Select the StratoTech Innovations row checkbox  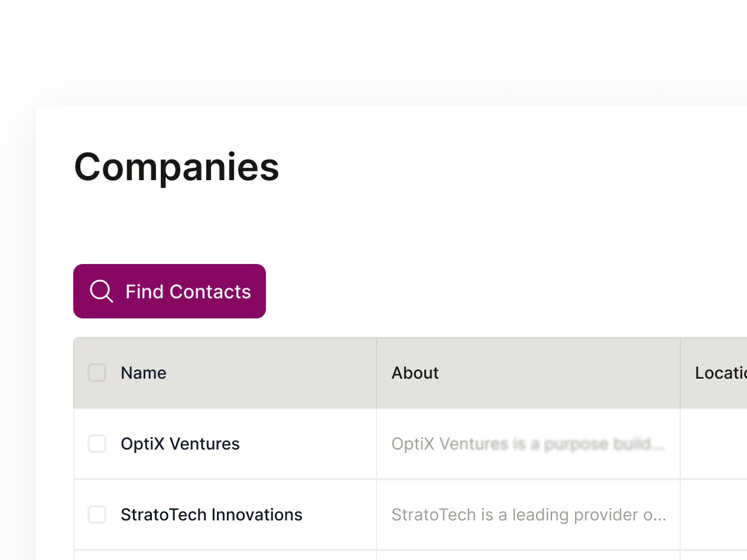(x=97, y=515)
